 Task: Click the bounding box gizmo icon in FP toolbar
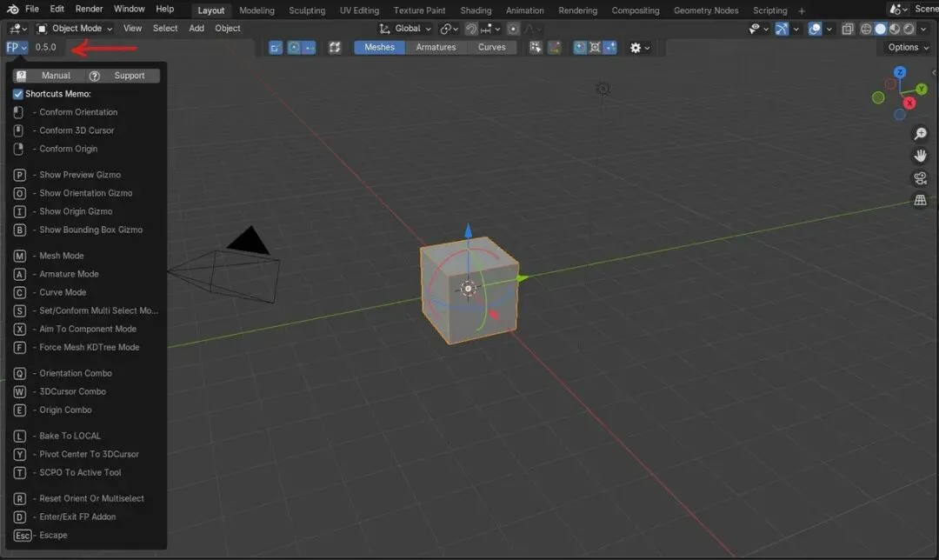335,47
